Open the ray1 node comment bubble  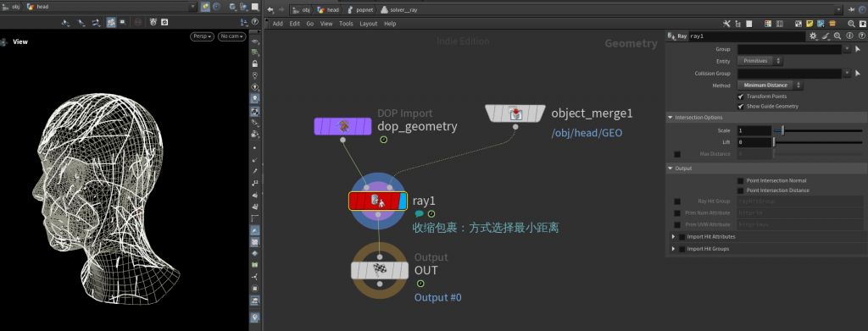click(x=419, y=214)
